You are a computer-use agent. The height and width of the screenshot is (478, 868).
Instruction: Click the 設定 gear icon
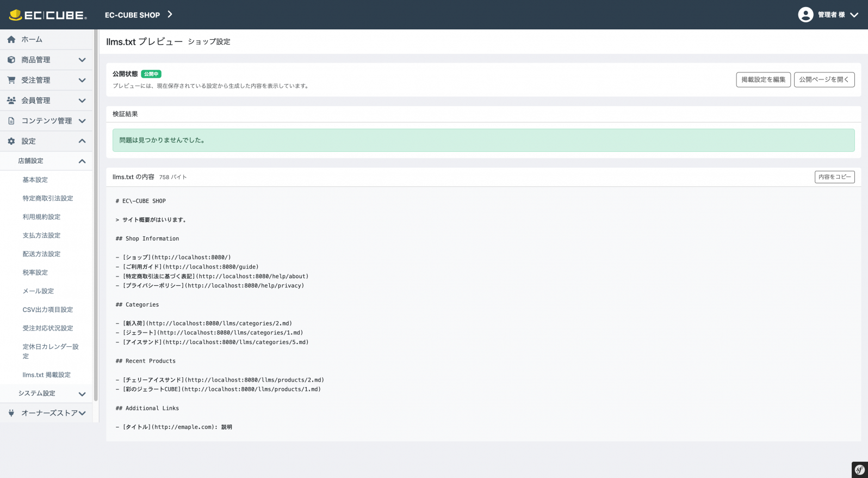coord(11,141)
